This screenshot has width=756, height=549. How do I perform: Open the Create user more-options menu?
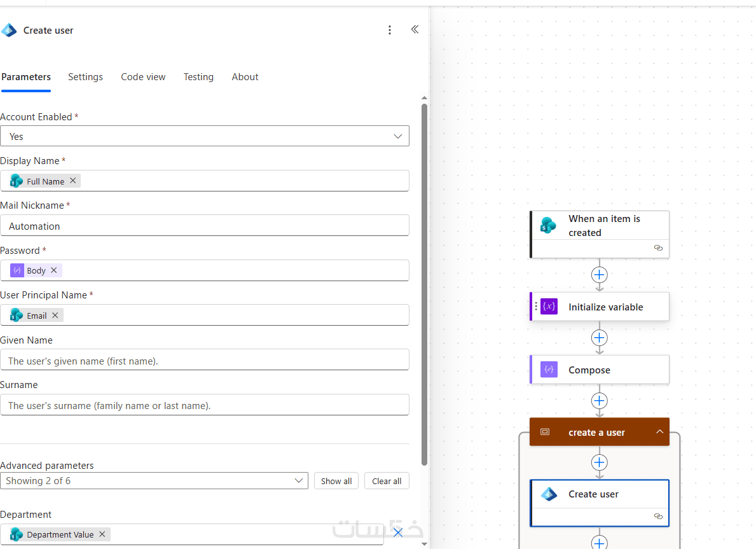(390, 31)
